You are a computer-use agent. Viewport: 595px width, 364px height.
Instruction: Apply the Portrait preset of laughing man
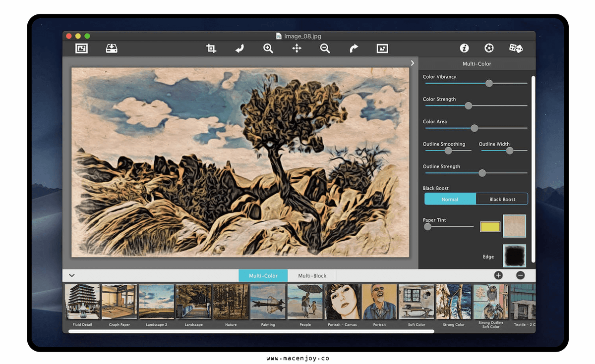[x=380, y=302]
